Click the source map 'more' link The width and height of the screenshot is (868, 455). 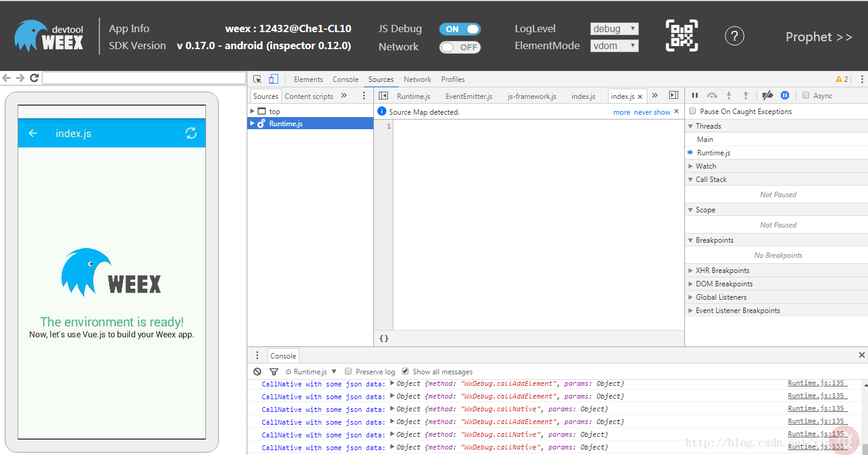pos(621,112)
